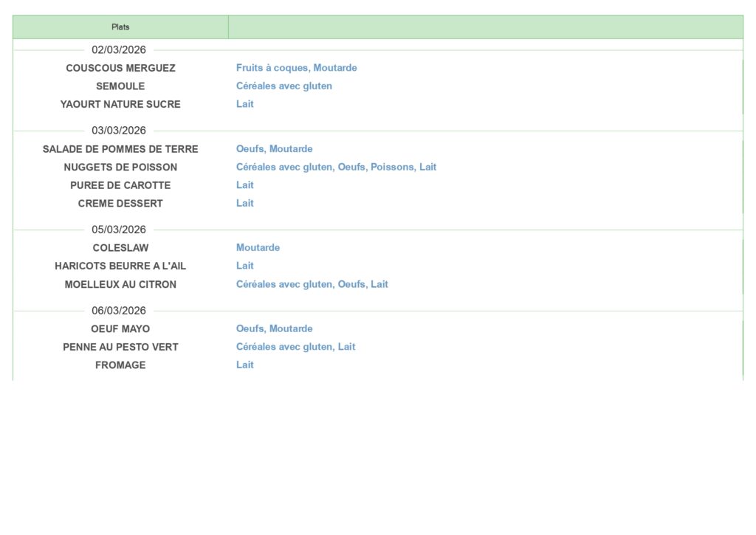Click Lait allergen beside YAOURT NATURE SUCRE
The height and width of the screenshot is (535, 756).
(x=244, y=104)
